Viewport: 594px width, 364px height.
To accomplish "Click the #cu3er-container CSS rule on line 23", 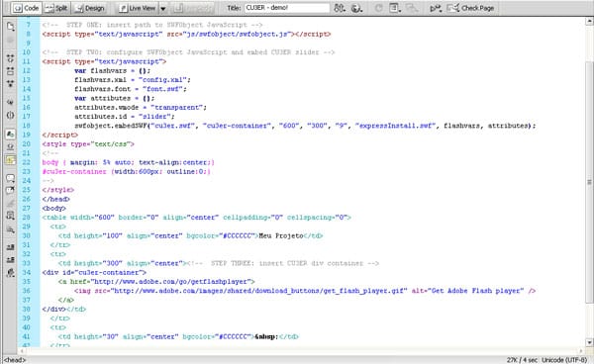I will [x=126, y=171].
